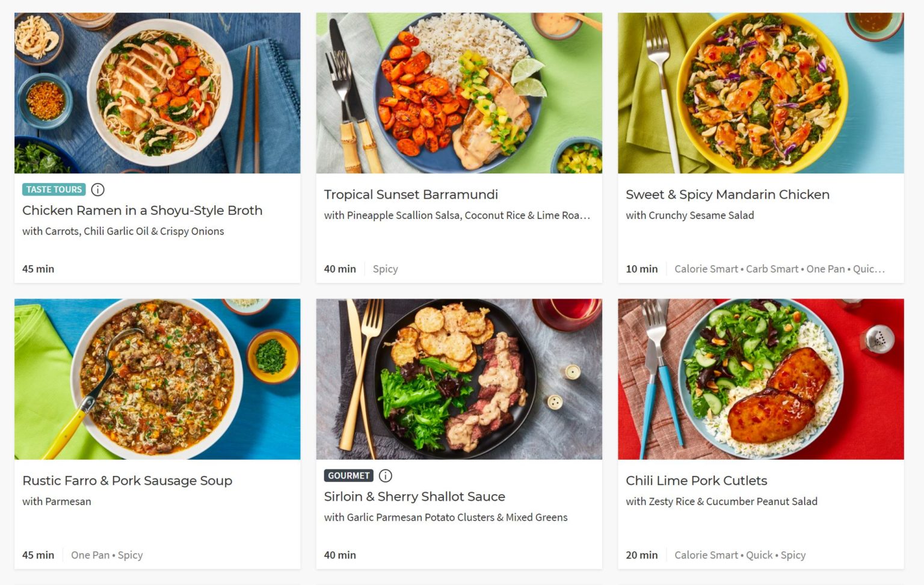Open the Sweet & Spicy Mandarin Chicken recipe
This screenshot has height=585, width=924.
click(x=727, y=194)
